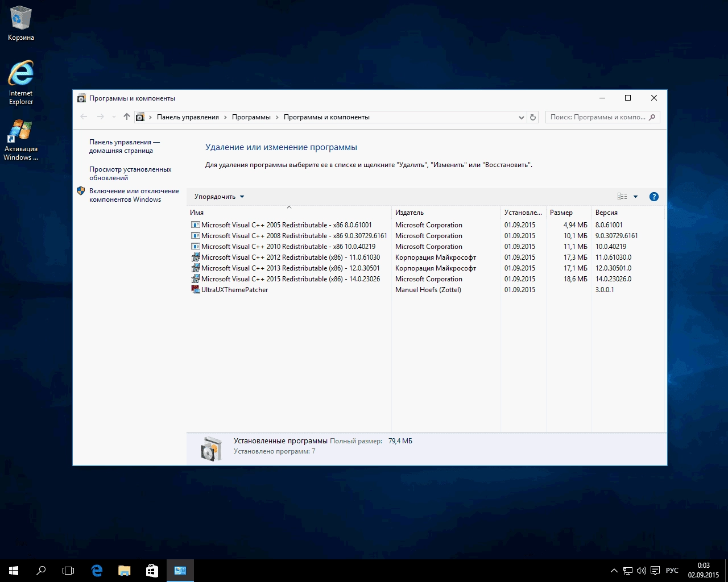The height and width of the screenshot is (582, 728).
Task: Open the Упорядочить dropdown menu
Action: [x=219, y=197]
